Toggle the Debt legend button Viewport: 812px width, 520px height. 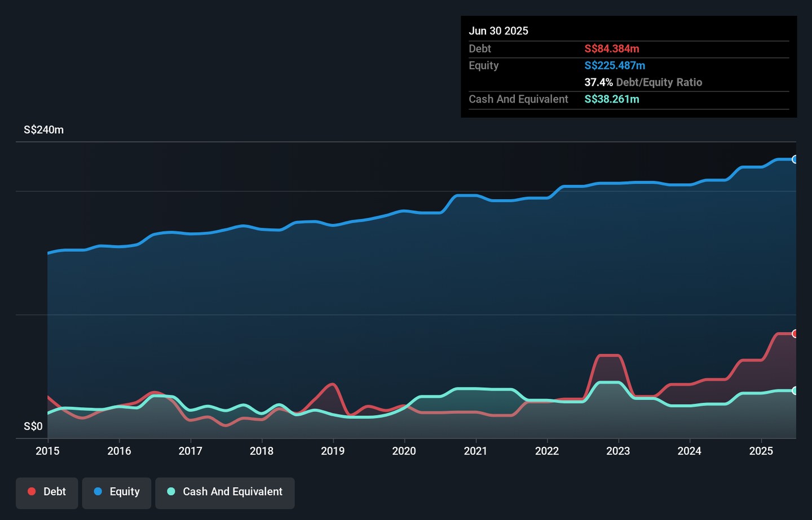tap(47, 492)
